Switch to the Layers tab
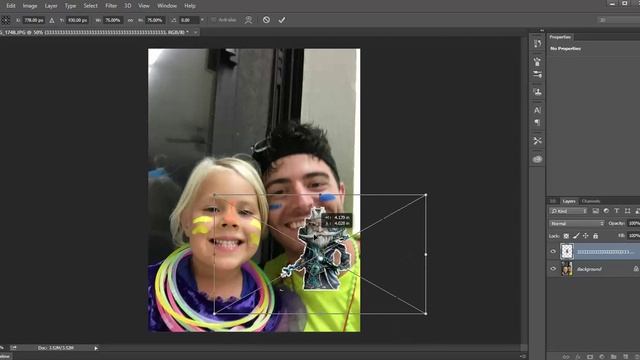This screenshot has width=640, height=360. pyautogui.click(x=569, y=201)
